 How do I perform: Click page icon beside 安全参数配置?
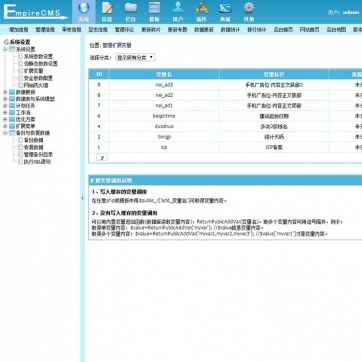click(x=20, y=78)
